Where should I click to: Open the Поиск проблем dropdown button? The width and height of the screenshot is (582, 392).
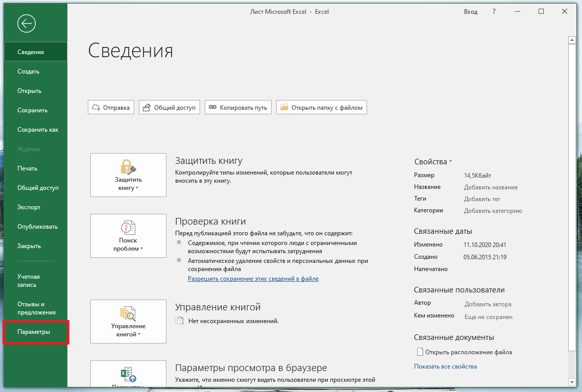tap(128, 236)
